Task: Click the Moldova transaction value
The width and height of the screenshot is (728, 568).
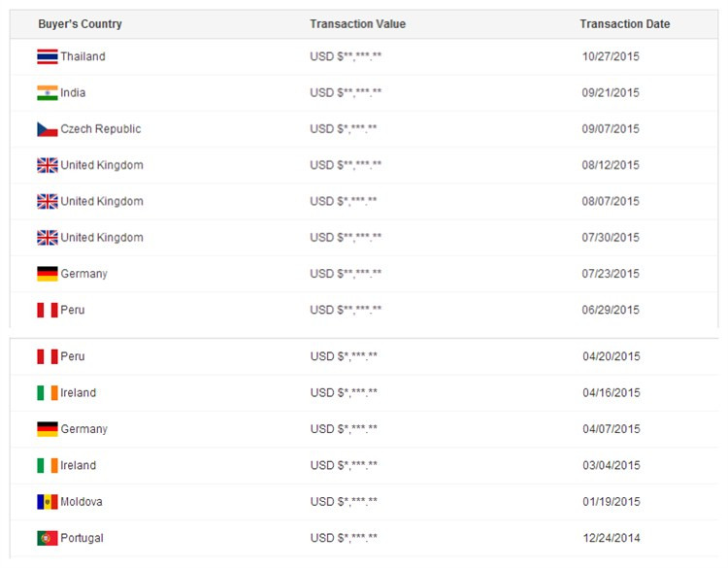Action: [x=344, y=502]
